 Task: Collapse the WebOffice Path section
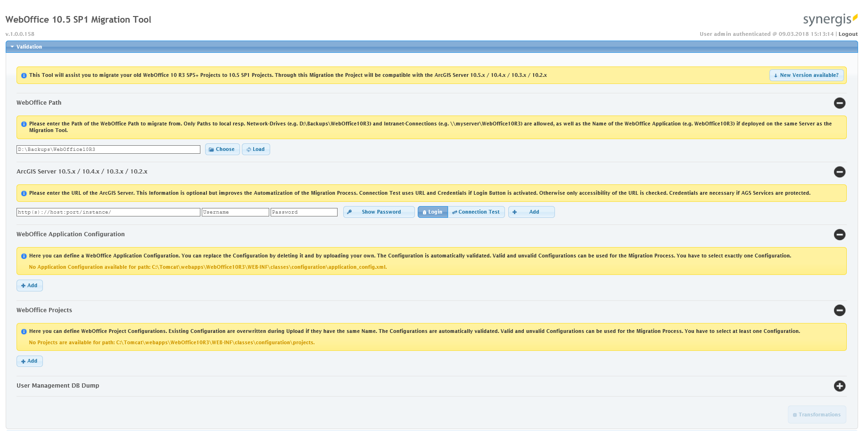[840, 103]
